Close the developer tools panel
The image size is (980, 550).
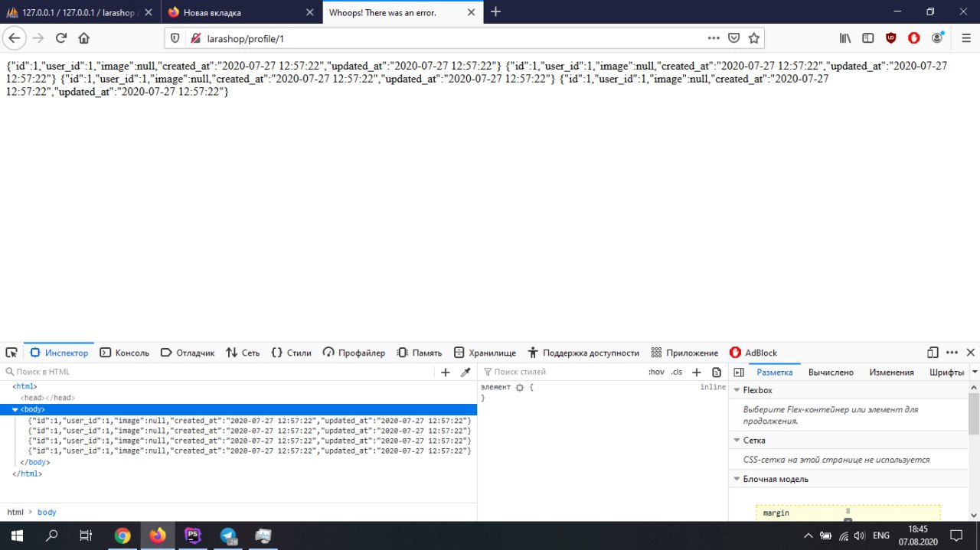(970, 353)
